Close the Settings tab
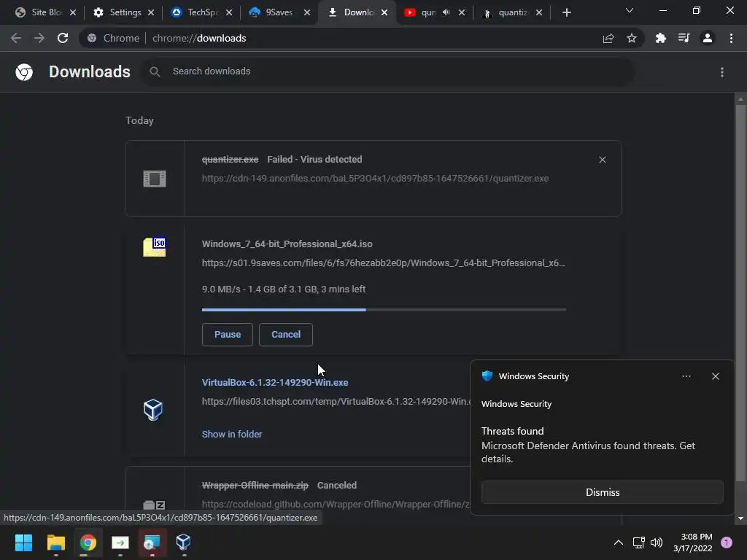The height and width of the screenshot is (560, 747). coord(151,12)
